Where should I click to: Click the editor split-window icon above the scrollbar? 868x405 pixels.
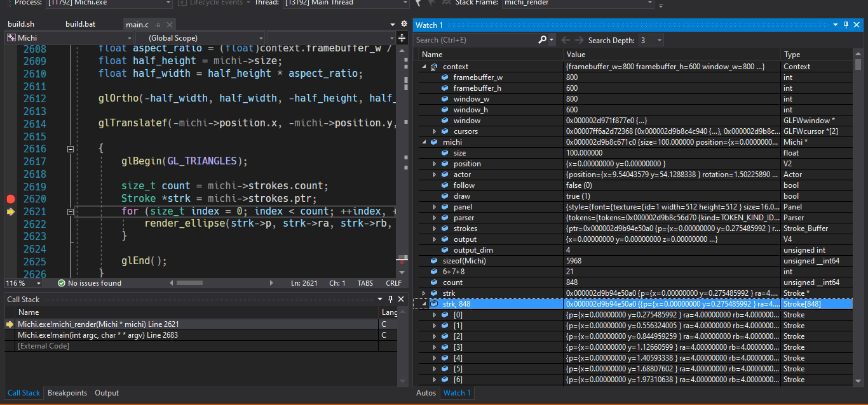click(x=402, y=38)
